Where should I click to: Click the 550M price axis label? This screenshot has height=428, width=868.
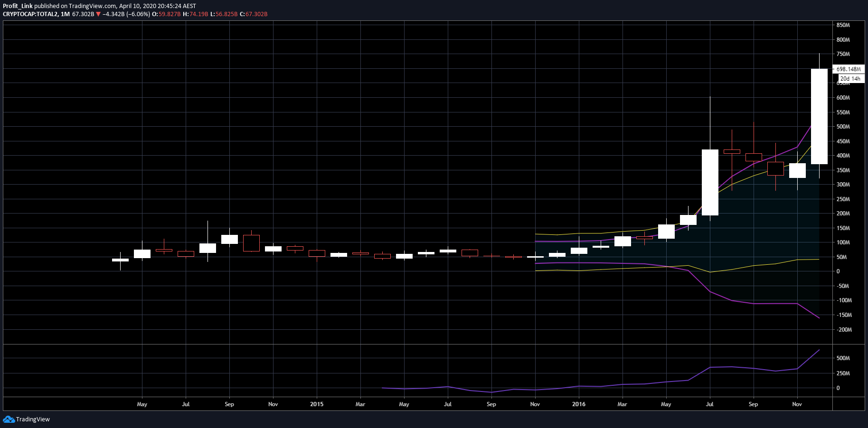(x=843, y=112)
